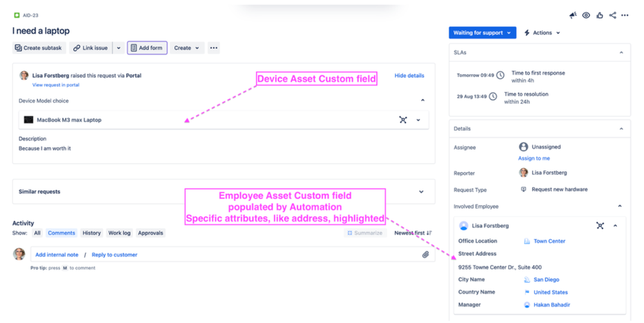
Task: Click Create subtask button
Action: [38, 48]
